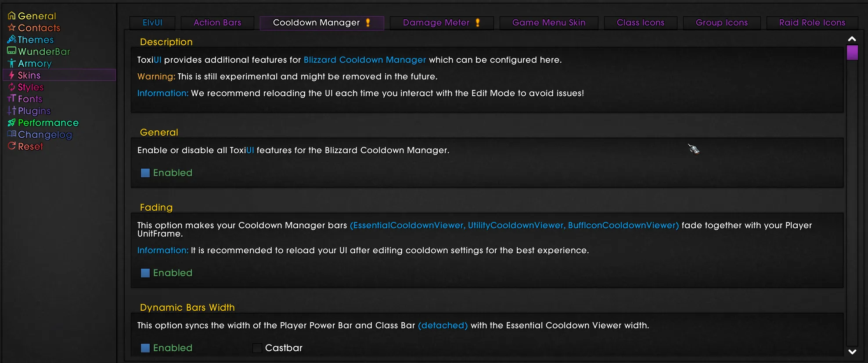The height and width of the screenshot is (363, 868).
Task: Disable the Fading Enabled checkbox
Action: click(145, 273)
